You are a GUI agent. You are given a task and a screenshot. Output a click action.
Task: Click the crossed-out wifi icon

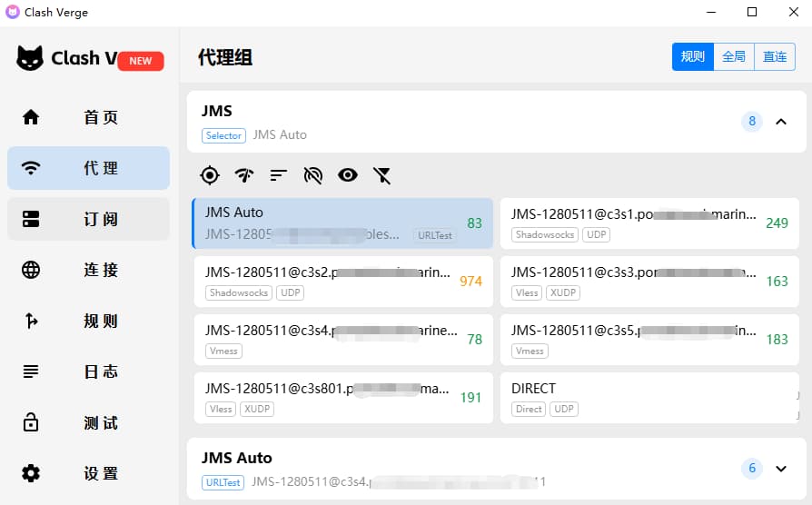[x=313, y=175]
